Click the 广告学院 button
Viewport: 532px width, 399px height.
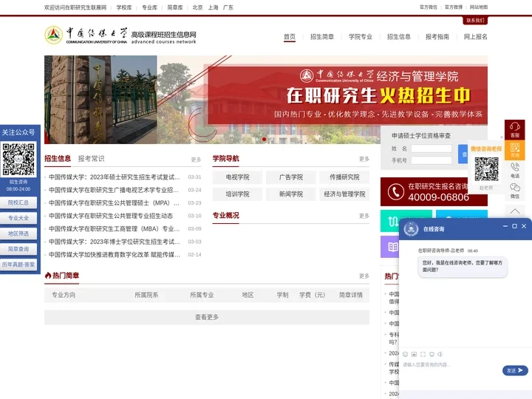pyautogui.click(x=291, y=177)
